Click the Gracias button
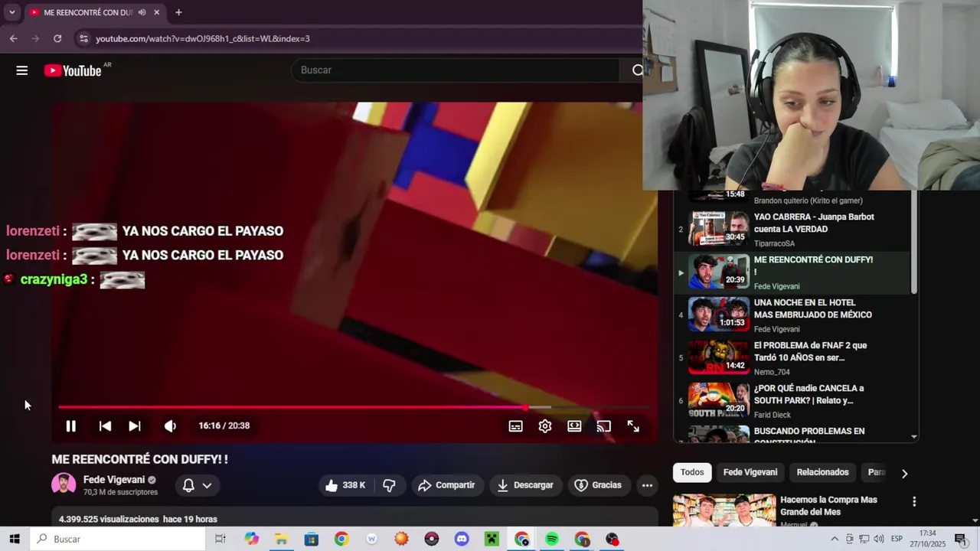The image size is (980, 551). click(598, 485)
